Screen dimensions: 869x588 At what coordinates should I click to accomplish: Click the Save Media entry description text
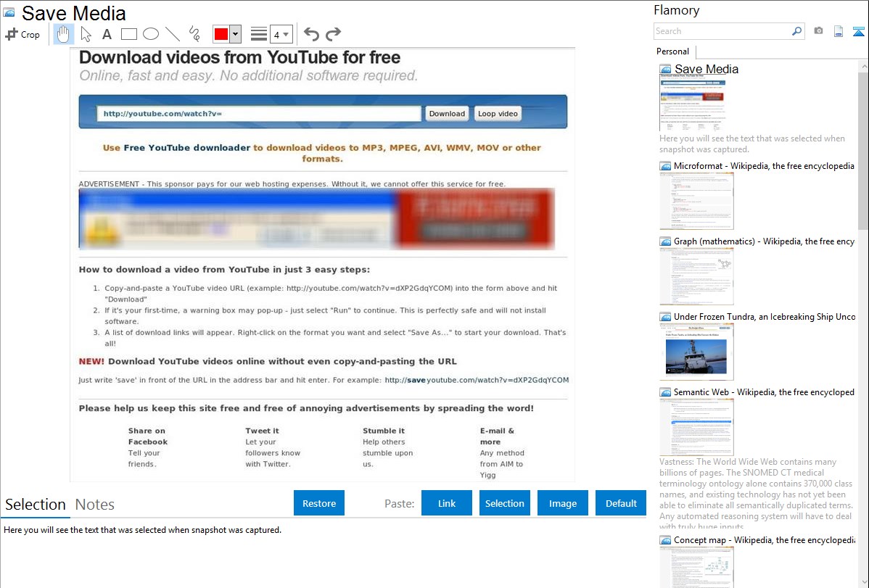(752, 144)
